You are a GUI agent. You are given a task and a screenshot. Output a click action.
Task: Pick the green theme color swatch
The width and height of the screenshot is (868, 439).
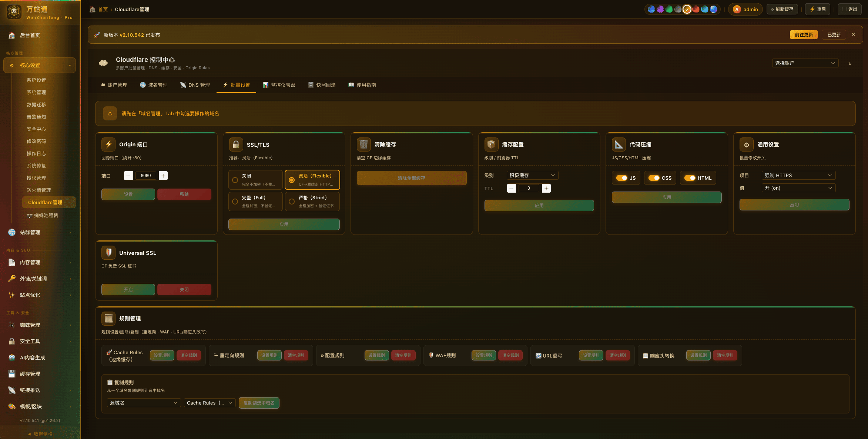coord(669,9)
